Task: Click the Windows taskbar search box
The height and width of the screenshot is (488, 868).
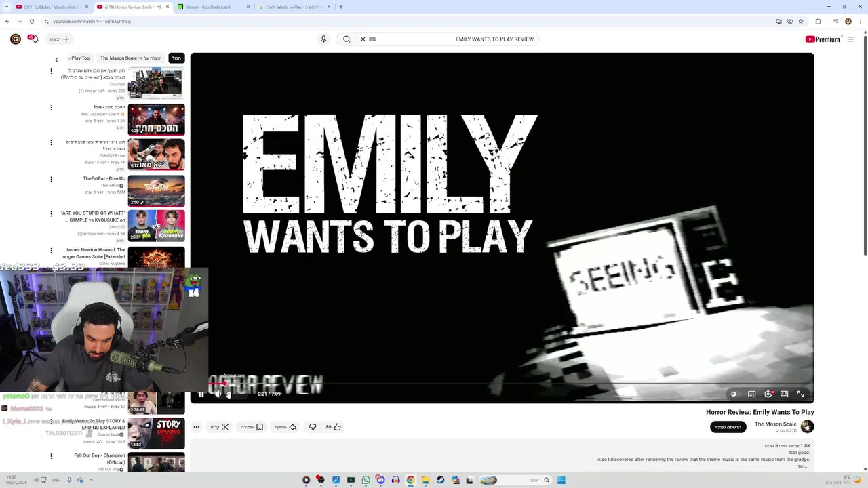Action: pos(515,480)
